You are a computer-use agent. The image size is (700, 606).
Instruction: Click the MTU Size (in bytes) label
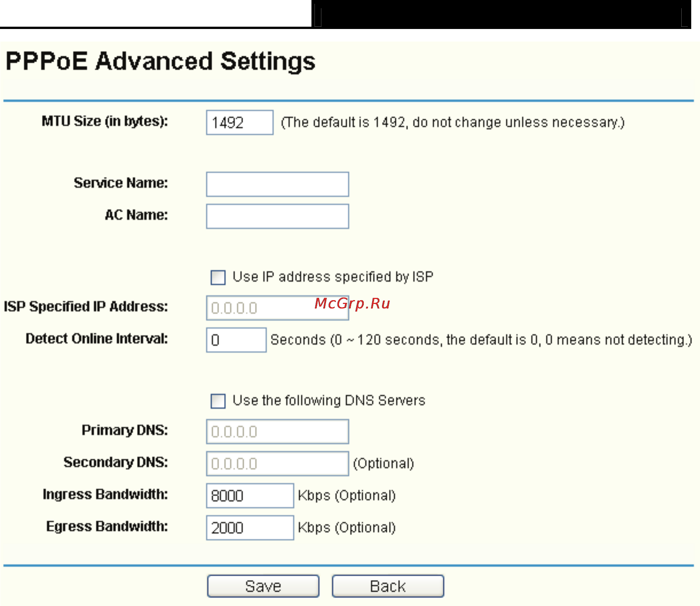105,121
